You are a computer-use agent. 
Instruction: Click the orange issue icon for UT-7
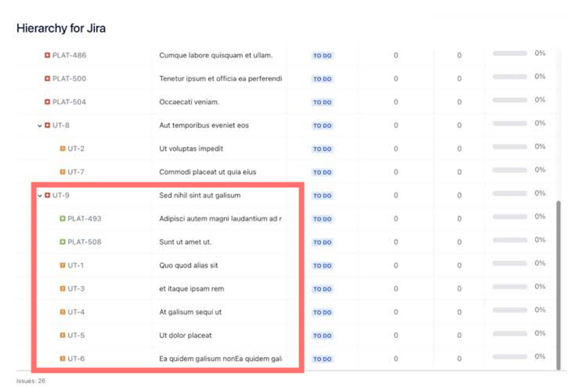pos(63,172)
